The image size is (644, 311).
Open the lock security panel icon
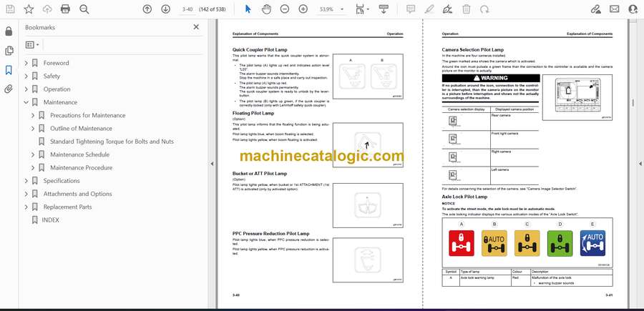9,31
